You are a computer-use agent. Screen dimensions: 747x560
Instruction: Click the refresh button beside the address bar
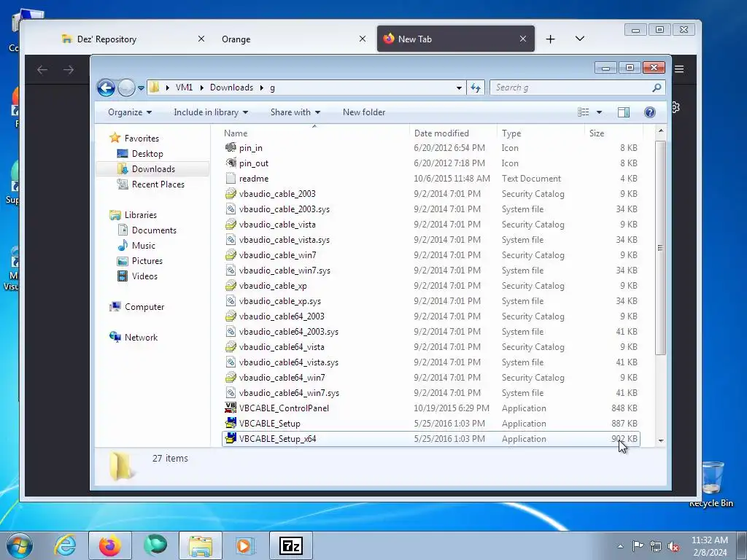coord(476,87)
